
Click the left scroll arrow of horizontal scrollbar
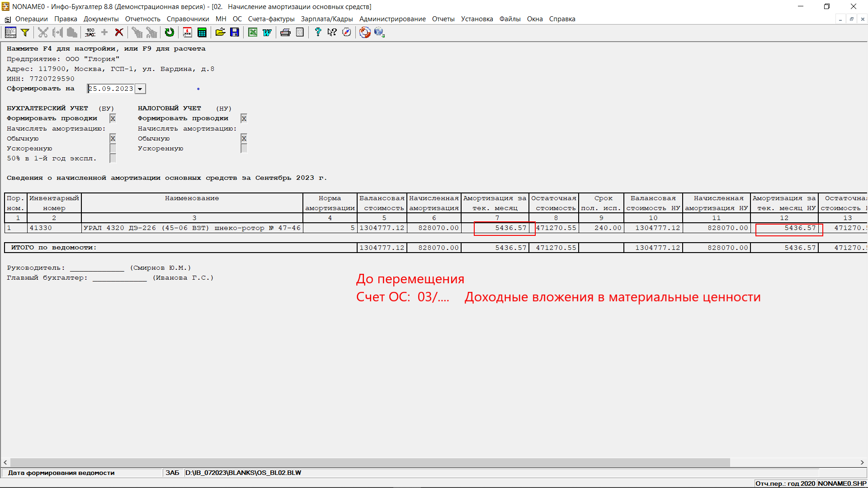pyautogui.click(x=5, y=462)
